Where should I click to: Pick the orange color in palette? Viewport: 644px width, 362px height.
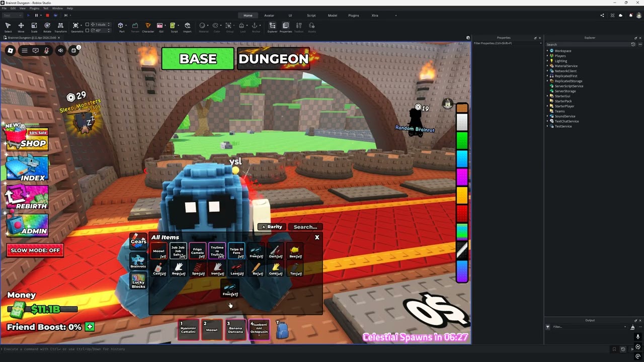[462, 195]
